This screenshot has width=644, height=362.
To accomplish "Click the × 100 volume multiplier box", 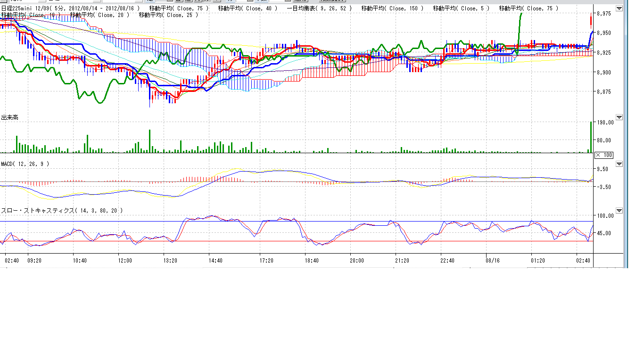I will coord(603,155).
